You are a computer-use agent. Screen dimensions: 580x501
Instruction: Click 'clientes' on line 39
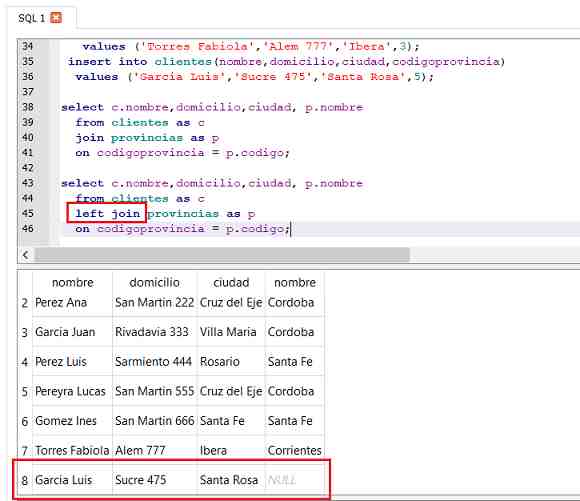click(140, 122)
